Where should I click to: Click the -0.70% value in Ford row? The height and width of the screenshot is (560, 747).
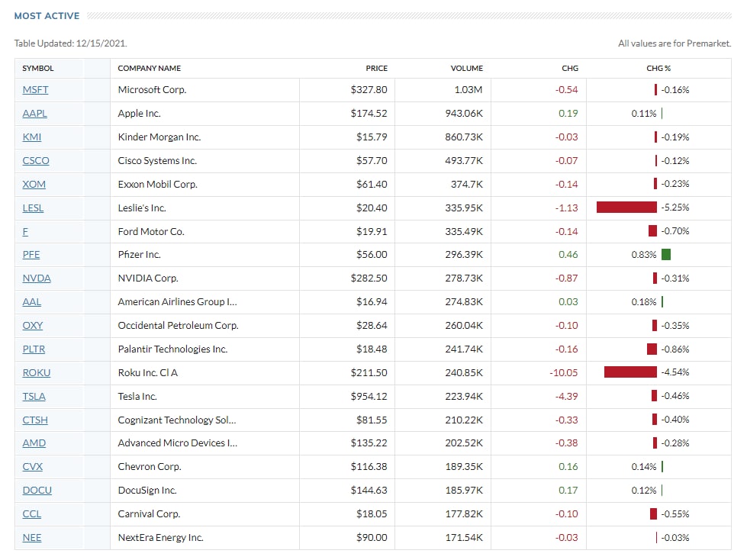tap(675, 231)
